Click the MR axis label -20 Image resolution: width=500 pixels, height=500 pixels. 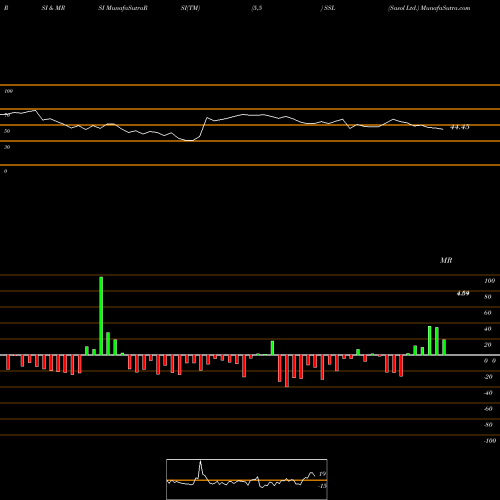(x=488, y=377)
